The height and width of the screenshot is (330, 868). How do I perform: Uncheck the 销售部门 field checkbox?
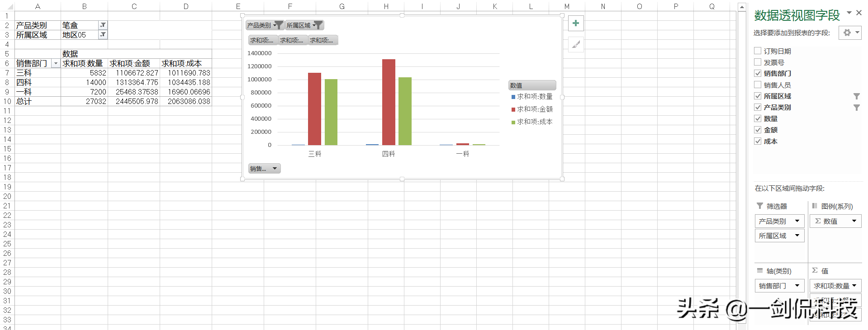[x=758, y=73]
